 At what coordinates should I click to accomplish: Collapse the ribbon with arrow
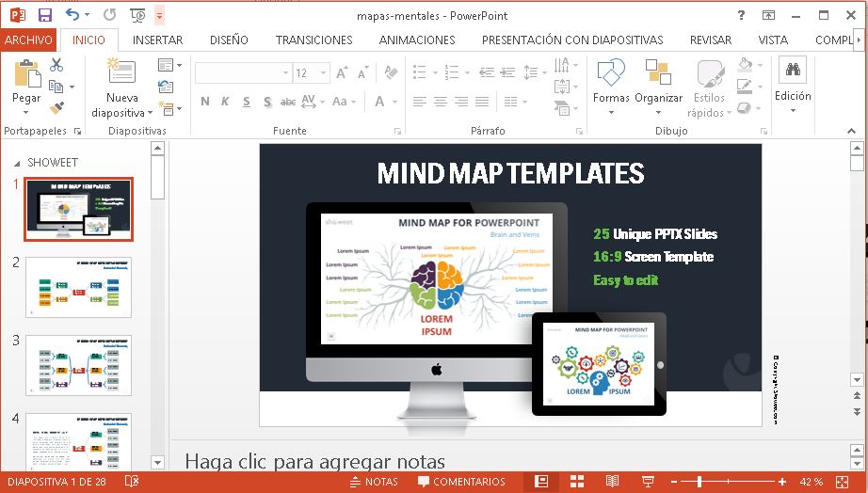pos(851,131)
